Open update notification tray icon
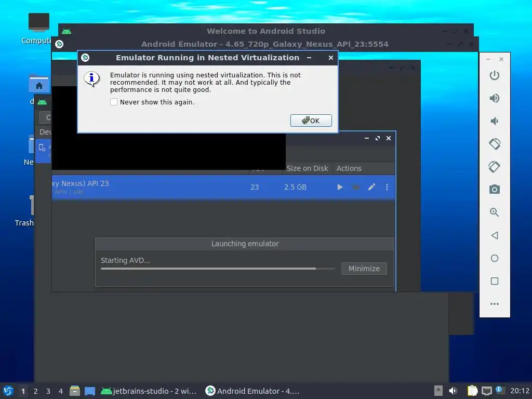This screenshot has height=399, width=532. pyautogui.click(x=499, y=390)
